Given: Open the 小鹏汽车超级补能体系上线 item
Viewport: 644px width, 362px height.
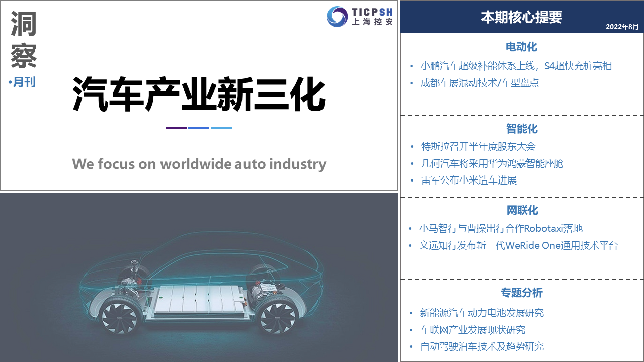Looking at the screenshot, I should [516, 66].
